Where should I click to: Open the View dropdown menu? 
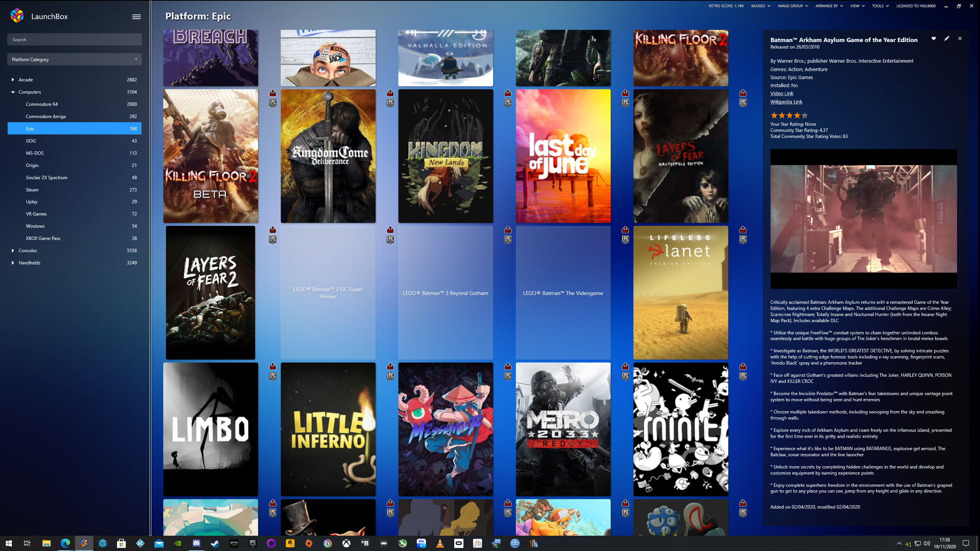pos(857,6)
